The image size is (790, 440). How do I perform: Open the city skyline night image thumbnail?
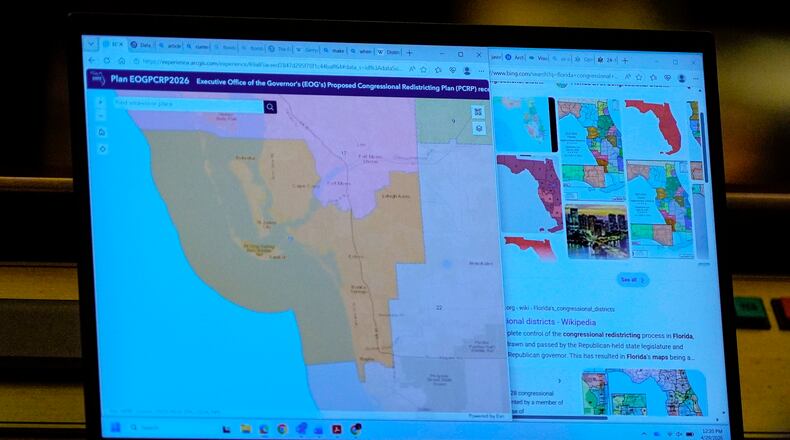pyautogui.click(x=597, y=231)
